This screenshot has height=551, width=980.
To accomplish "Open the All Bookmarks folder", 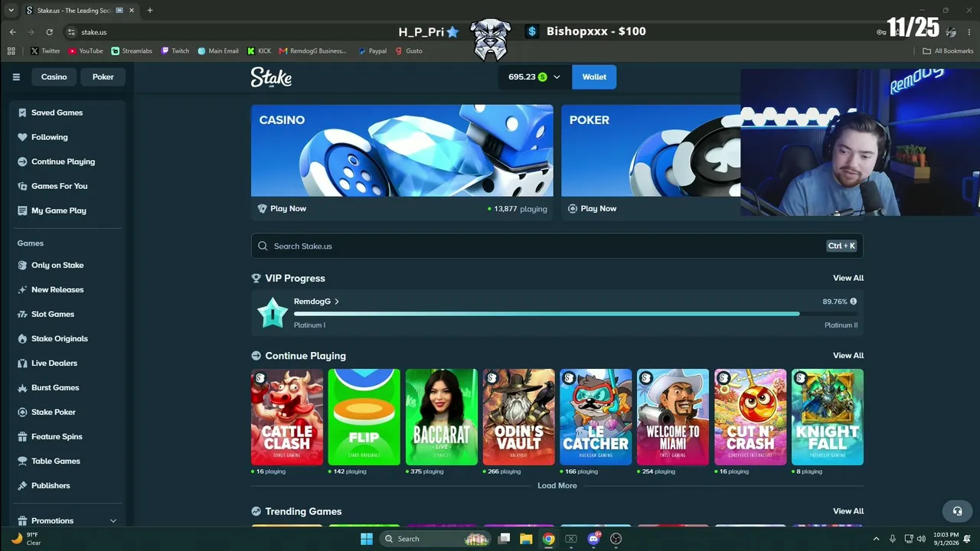I will (948, 51).
